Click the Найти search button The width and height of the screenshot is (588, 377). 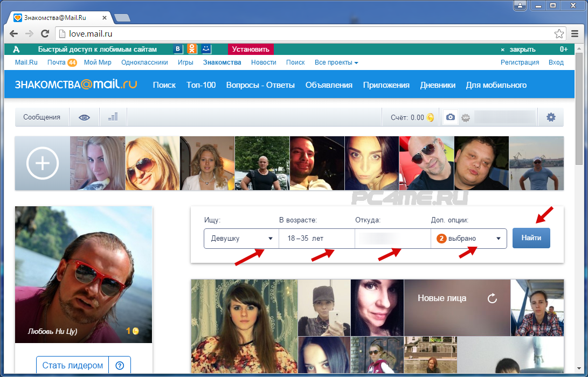click(x=531, y=238)
